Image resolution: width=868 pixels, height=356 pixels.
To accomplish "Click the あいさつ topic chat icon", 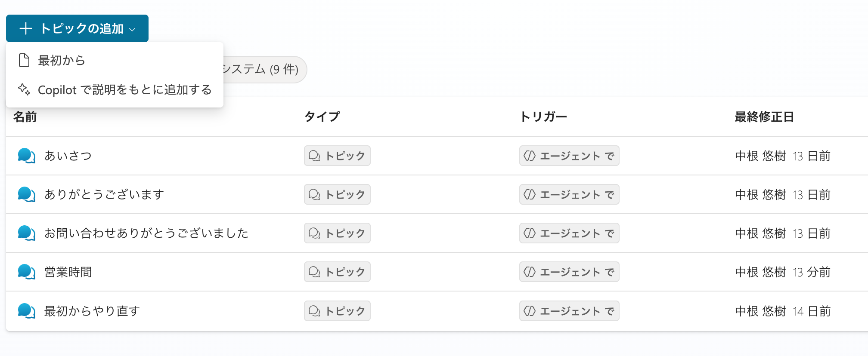I will [x=26, y=156].
